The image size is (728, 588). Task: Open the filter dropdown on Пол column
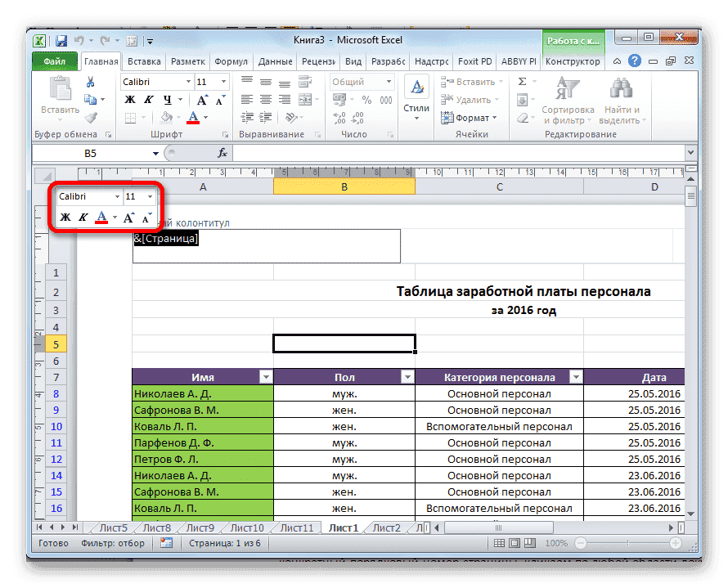[x=407, y=376]
